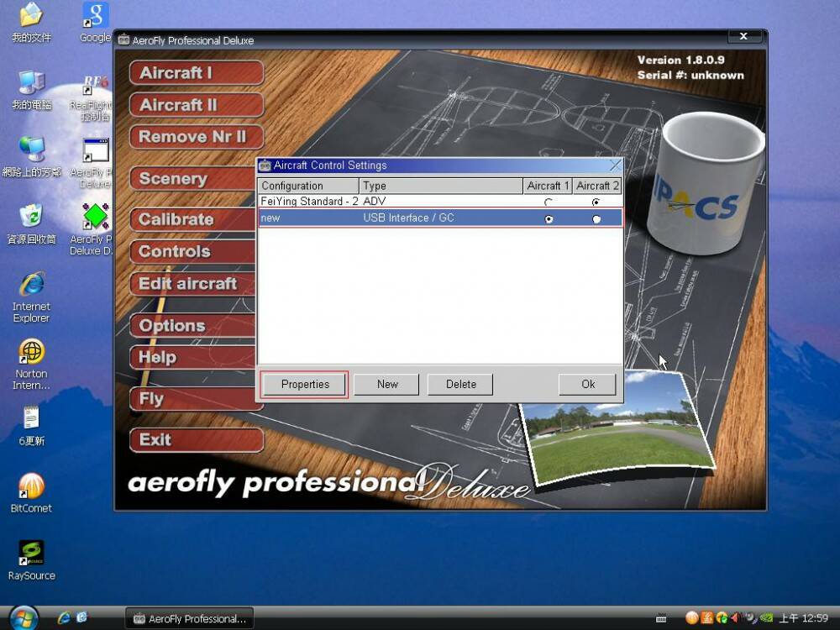
Task: Open the 我的電腦 desktop icon
Action: (x=32, y=90)
